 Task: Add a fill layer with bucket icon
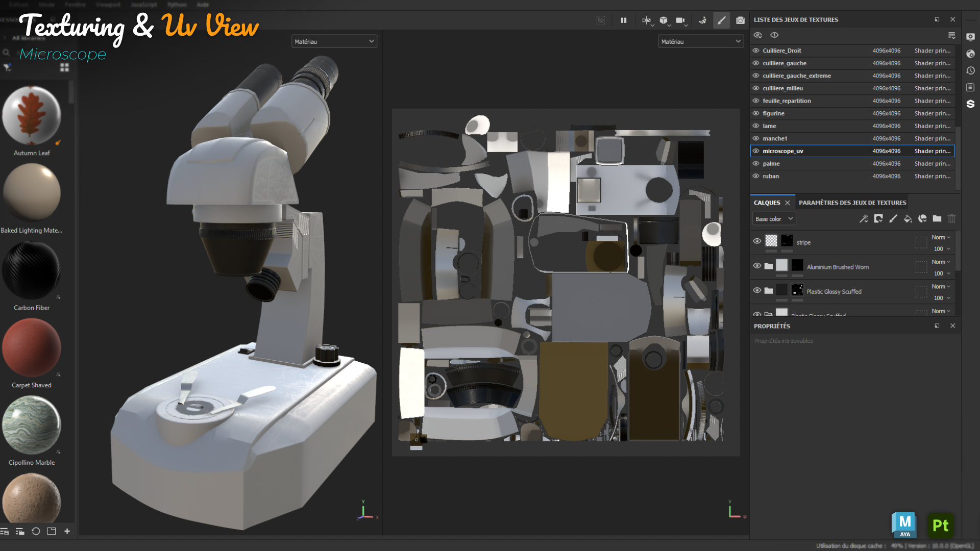coord(908,219)
